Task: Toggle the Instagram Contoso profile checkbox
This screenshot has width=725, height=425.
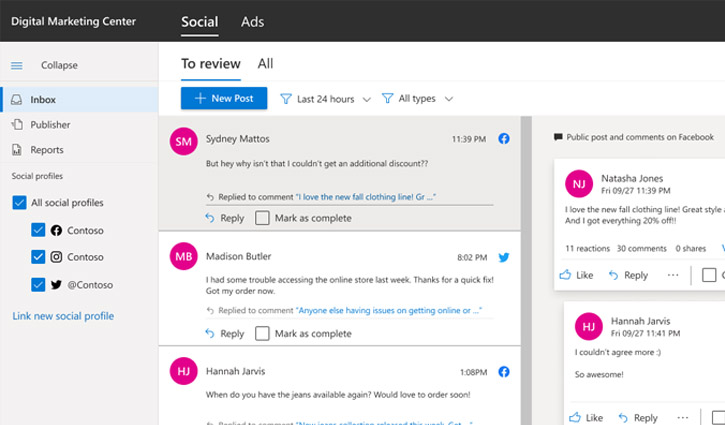Action: [x=38, y=257]
